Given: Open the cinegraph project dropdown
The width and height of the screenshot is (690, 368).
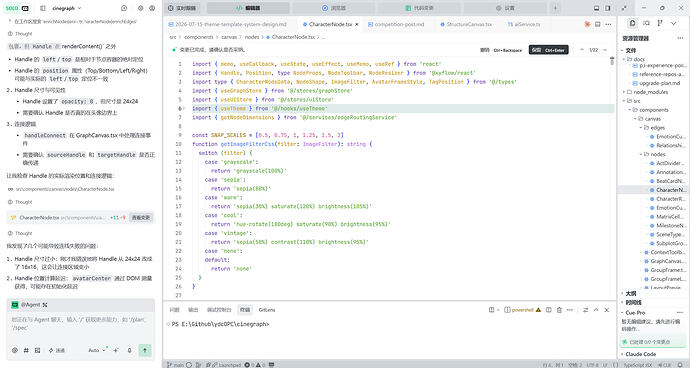Looking at the screenshot, I should coord(66,8).
